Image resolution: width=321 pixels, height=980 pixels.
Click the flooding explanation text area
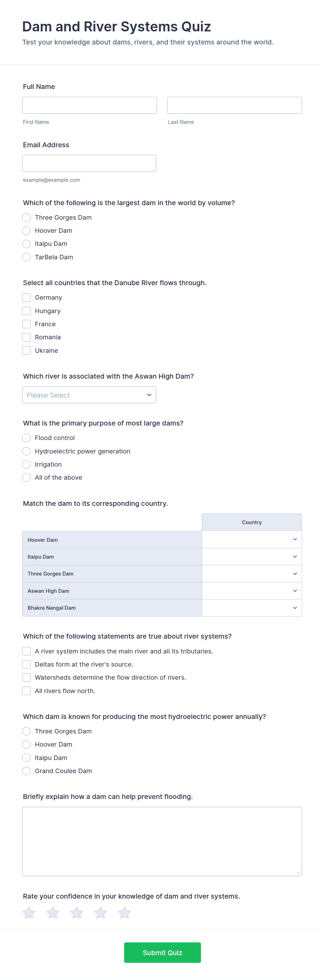click(162, 841)
